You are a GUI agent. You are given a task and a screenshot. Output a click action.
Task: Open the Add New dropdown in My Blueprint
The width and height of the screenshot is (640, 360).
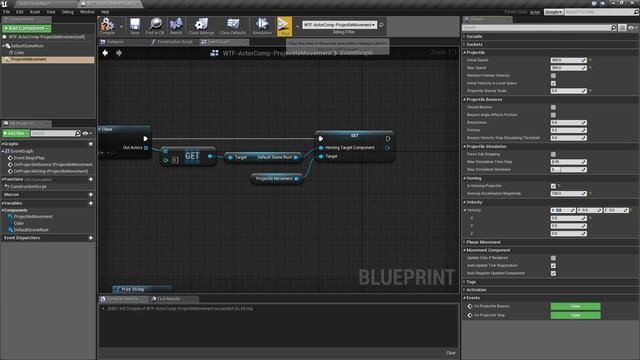16,133
